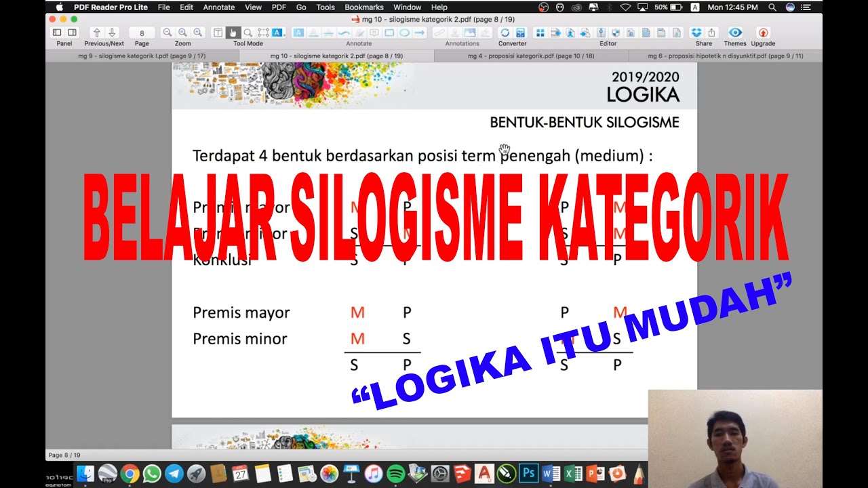
Task: Toggle the left side panel
Action: click(x=57, y=33)
